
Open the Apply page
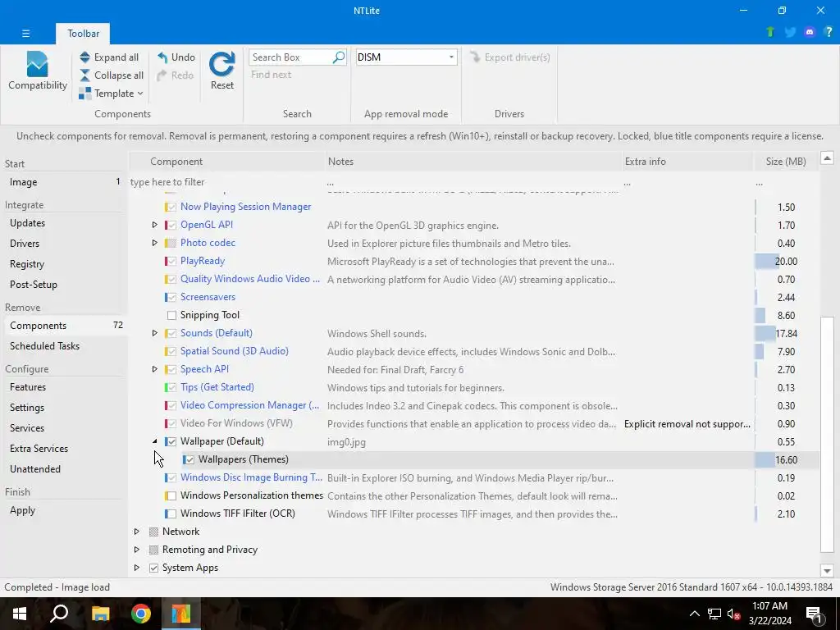(x=64, y=510)
